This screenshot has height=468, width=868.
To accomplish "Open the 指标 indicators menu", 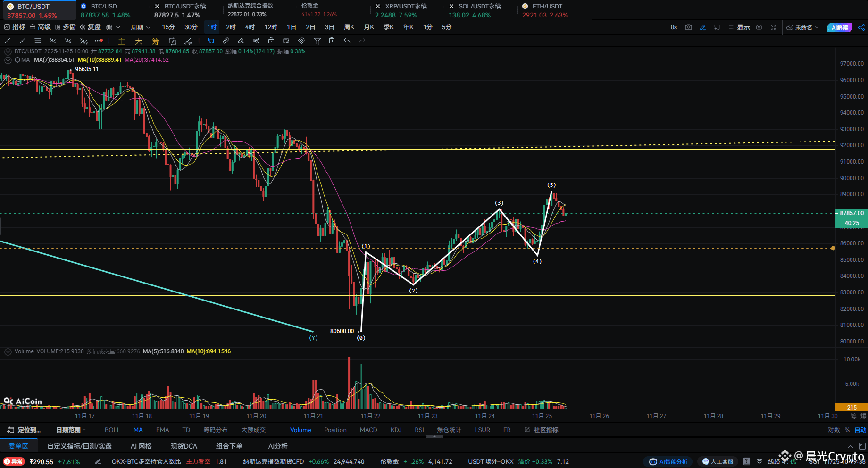I will [15, 27].
